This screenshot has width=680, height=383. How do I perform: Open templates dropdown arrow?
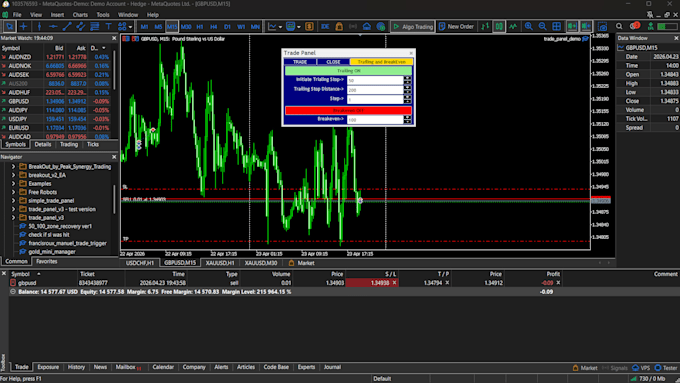pos(299,27)
